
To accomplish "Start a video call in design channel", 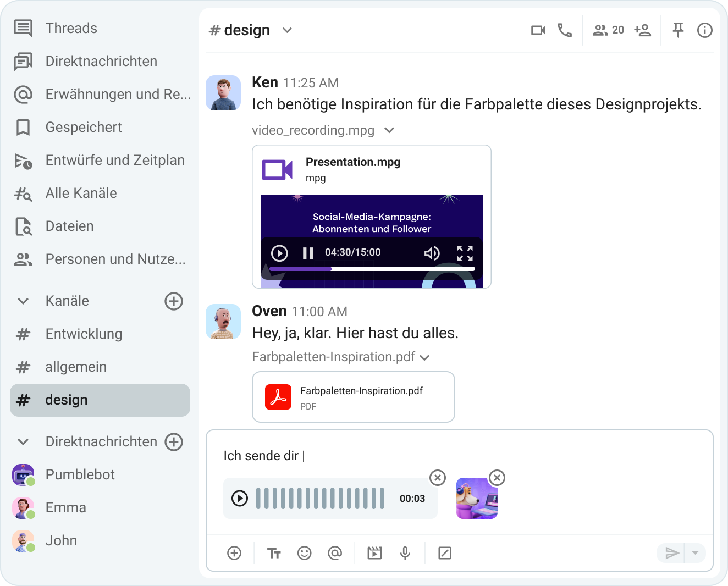I will [x=538, y=30].
